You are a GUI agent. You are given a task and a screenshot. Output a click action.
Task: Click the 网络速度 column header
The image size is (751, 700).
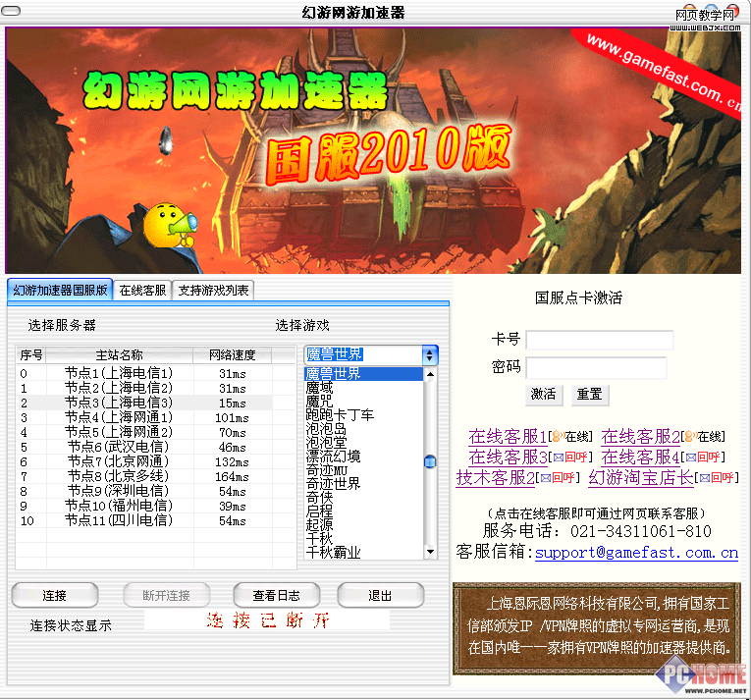[x=233, y=354]
